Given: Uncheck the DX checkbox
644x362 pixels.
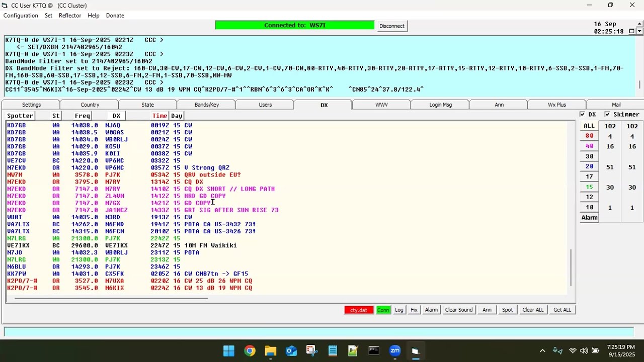Looking at the screenshot, I should pos(582,114).
